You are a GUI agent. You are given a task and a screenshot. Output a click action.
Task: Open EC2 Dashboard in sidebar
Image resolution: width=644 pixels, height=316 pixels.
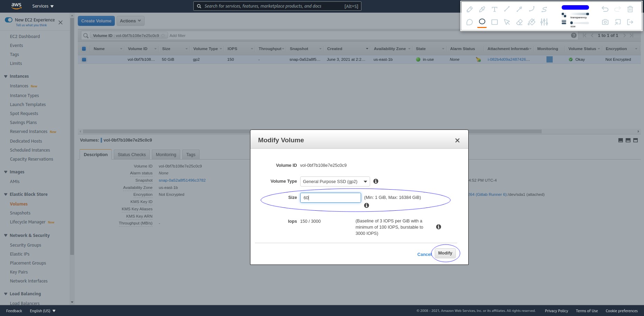[x=25, y=37]
